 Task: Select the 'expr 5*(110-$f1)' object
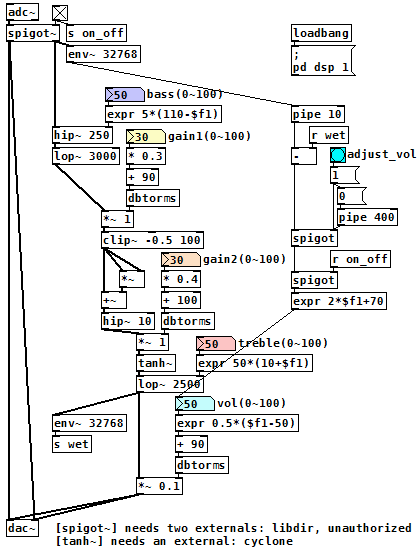163,114
